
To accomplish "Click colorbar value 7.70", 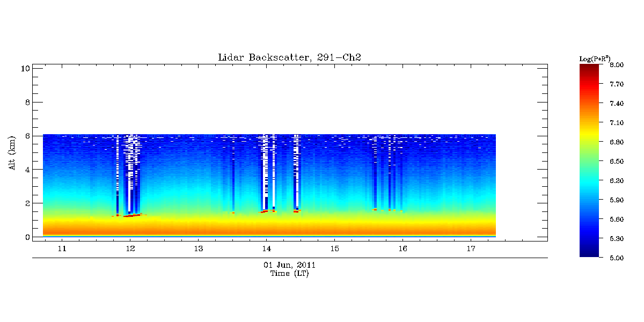I will click(616, 84).
